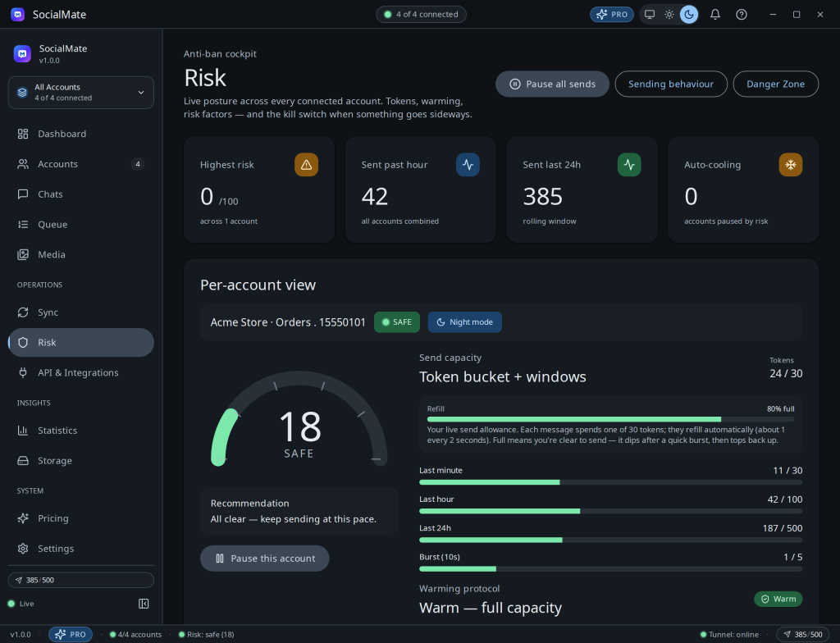Click the Pricing sparkle icon
840x643 pixels.
click(x=23, y=518)
